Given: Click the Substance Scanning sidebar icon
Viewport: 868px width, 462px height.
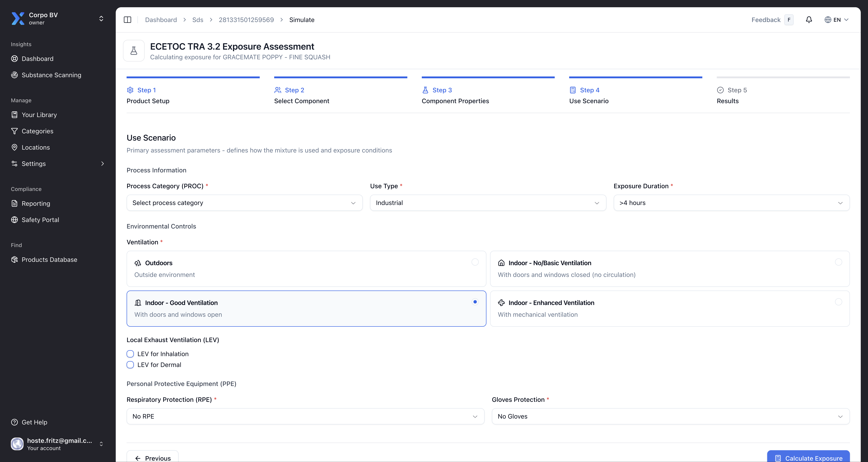Looking at the screenshot, I should point(14,75).
